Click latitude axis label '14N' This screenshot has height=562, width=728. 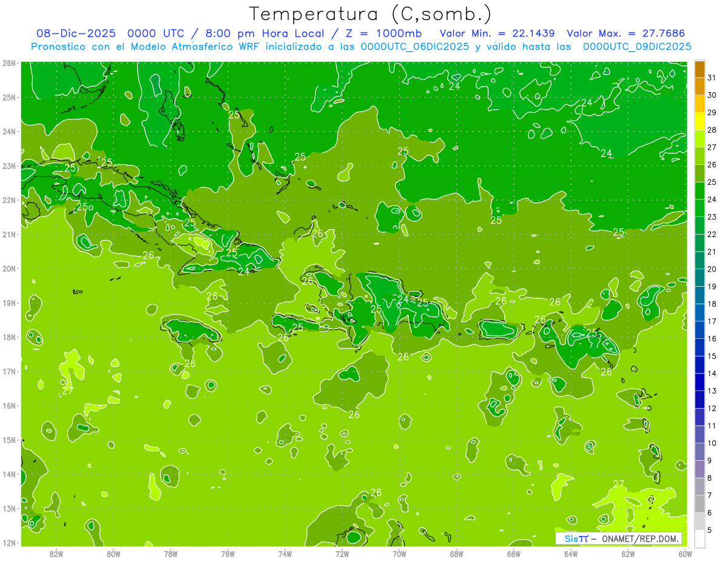pos(9,474)
